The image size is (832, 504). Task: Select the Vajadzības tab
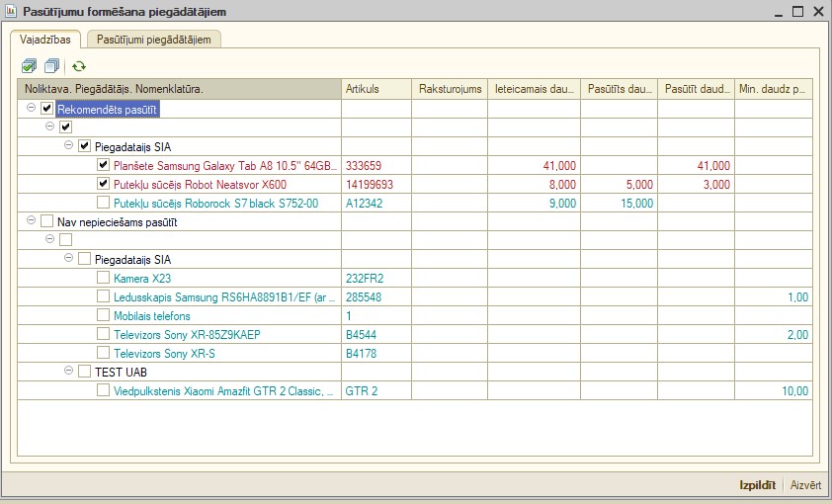tap(45, 40)
